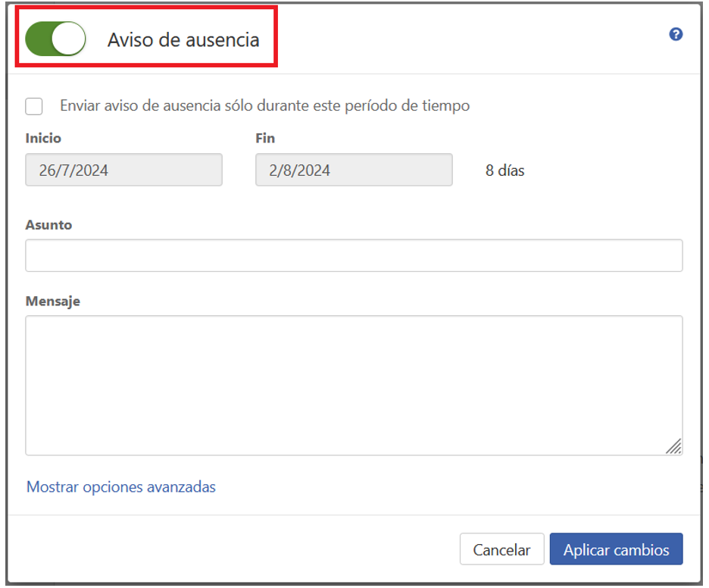Click the white knob of the absence toggle
This screenshot has width=709, height=588.
70,39
